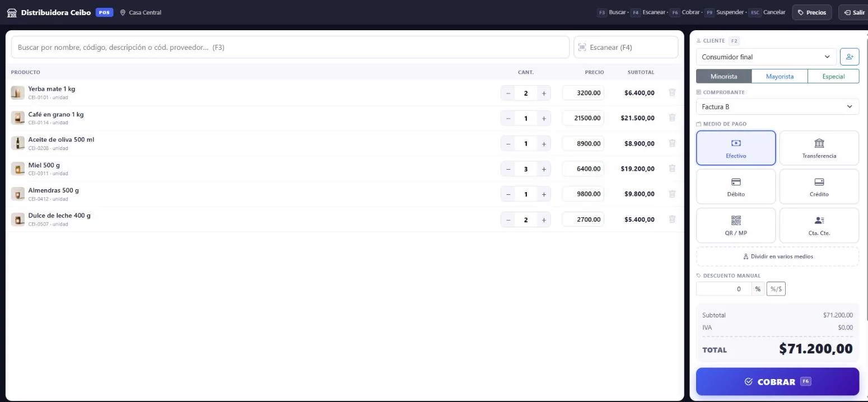
Task: Focus the product search field
Action: pyautogui.click(x=290, y=48)
